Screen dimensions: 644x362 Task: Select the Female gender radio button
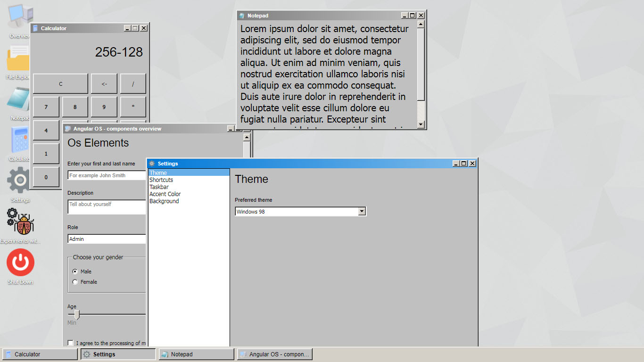74,281
